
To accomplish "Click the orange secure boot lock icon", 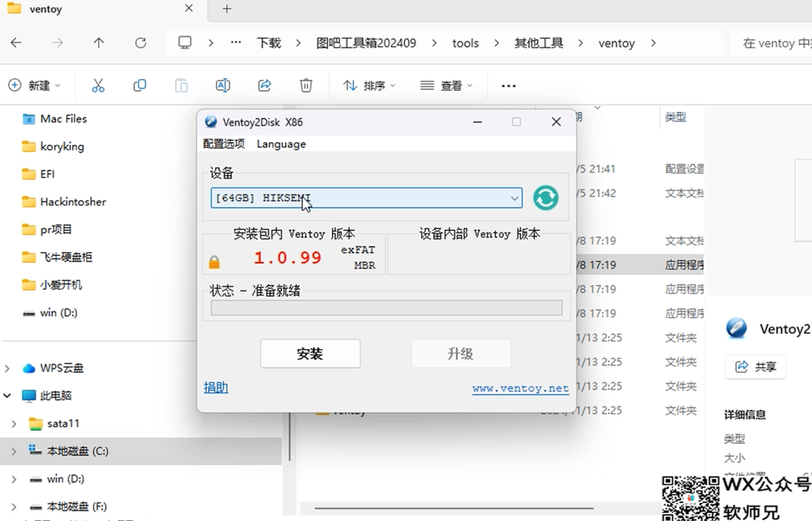I will coord(214,262).
